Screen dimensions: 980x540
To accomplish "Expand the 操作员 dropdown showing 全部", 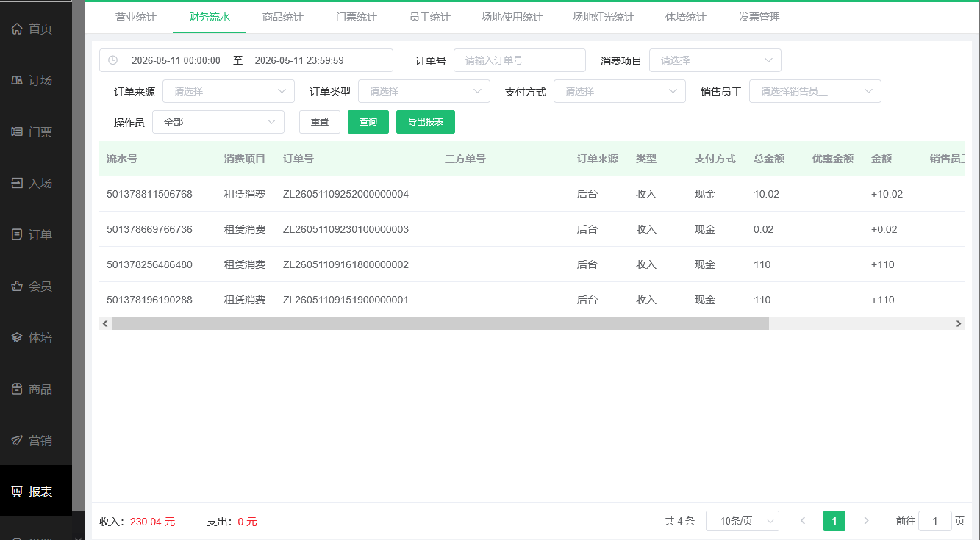I will pos(218,122).
